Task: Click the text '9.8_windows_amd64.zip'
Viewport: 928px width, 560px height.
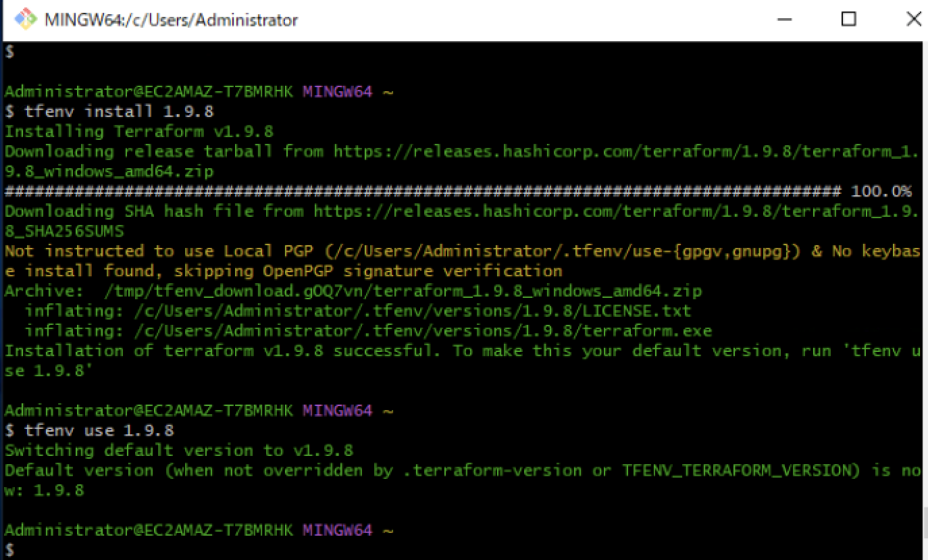Action: (109, 171)
